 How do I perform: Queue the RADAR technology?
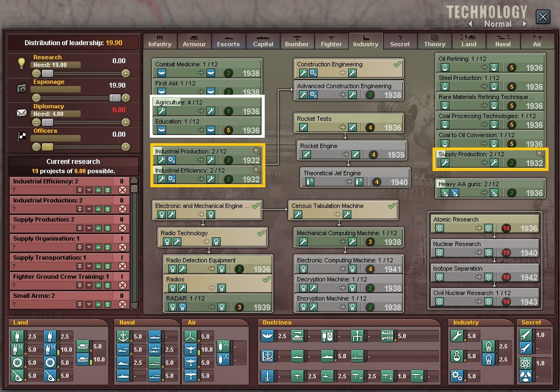218,303
